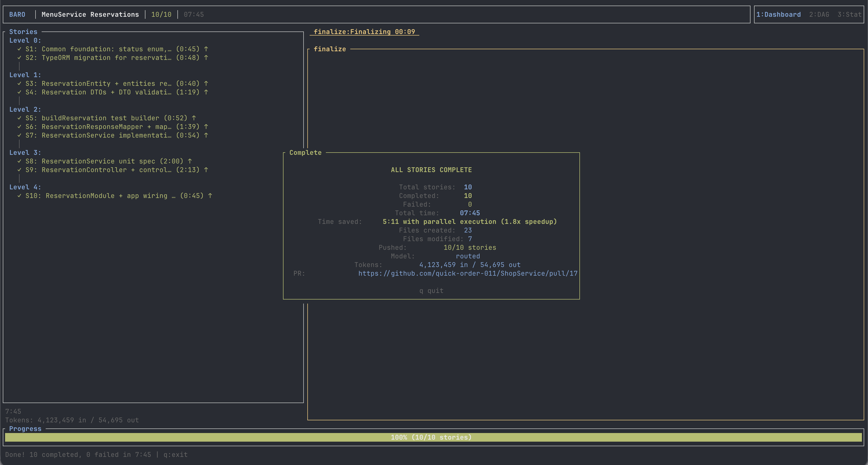Click the dialog tokens '4,123,459 in / 54,695 out'
The height and width of the screenshot is (465, 868).
coord(470,265)
